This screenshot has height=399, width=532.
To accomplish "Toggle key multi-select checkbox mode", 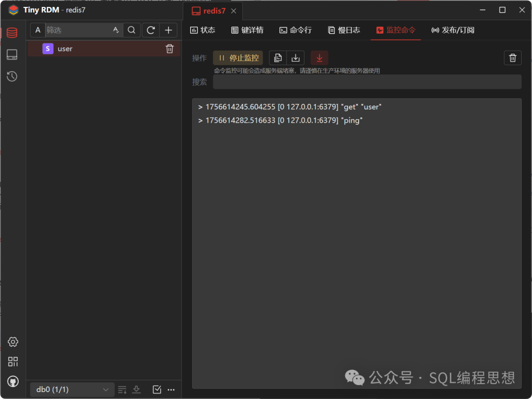I will [157, 390].
